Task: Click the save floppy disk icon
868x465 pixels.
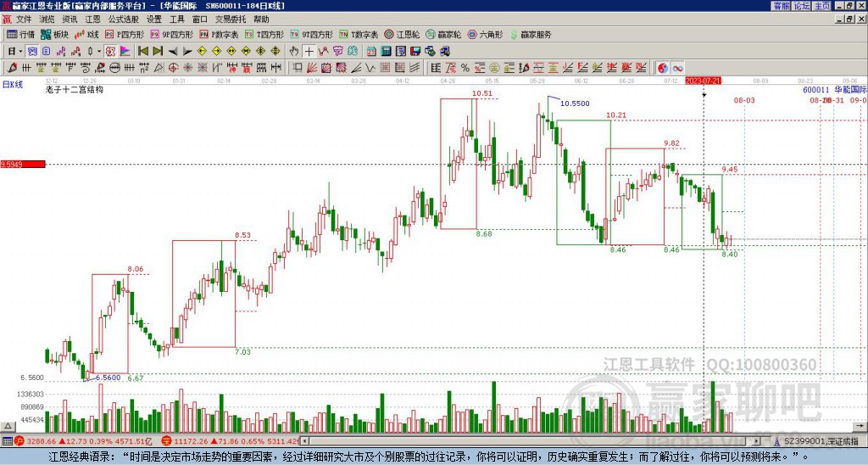Action: (x=415, y=52)
